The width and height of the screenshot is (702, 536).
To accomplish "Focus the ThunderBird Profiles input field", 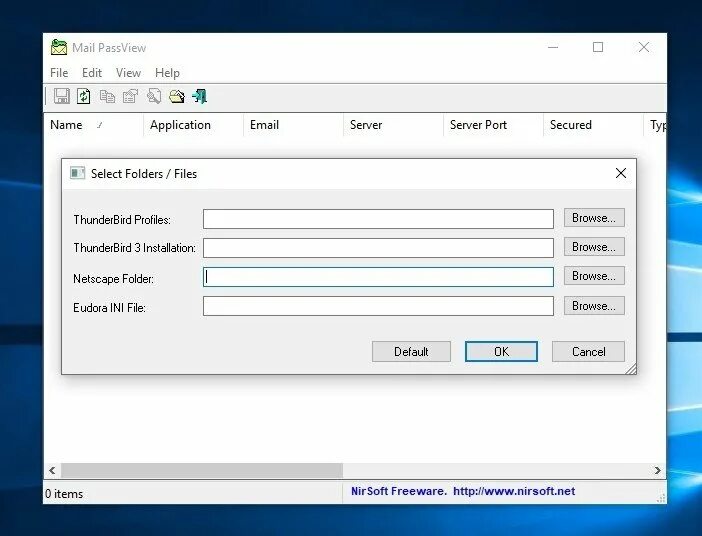I will click(x=378, y=219).
